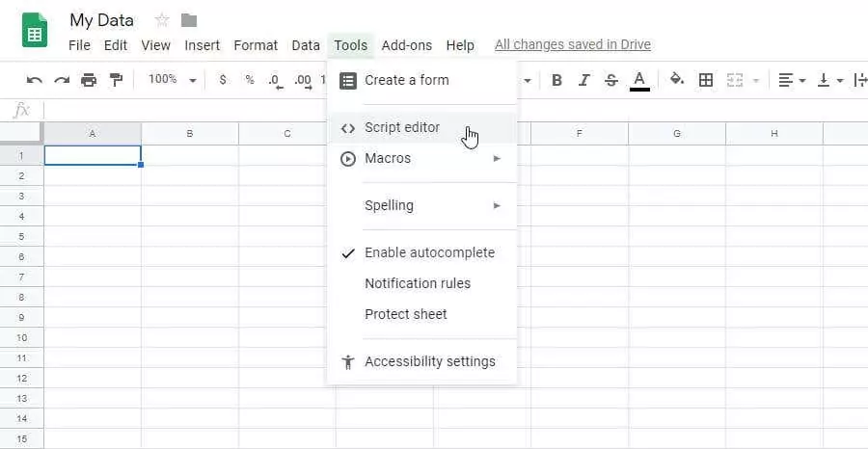
Task: Click the Print icon
Action: point(89,80)
